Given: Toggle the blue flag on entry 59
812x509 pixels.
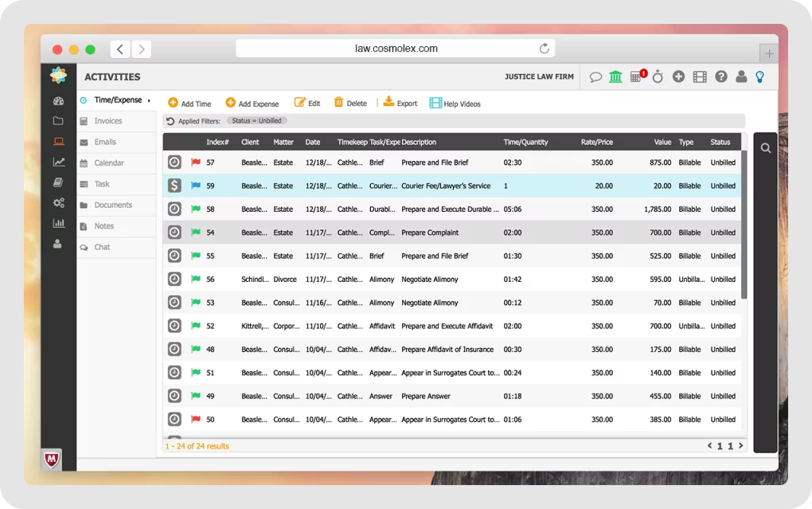Looking at the screenshot, I should (195, 186).
